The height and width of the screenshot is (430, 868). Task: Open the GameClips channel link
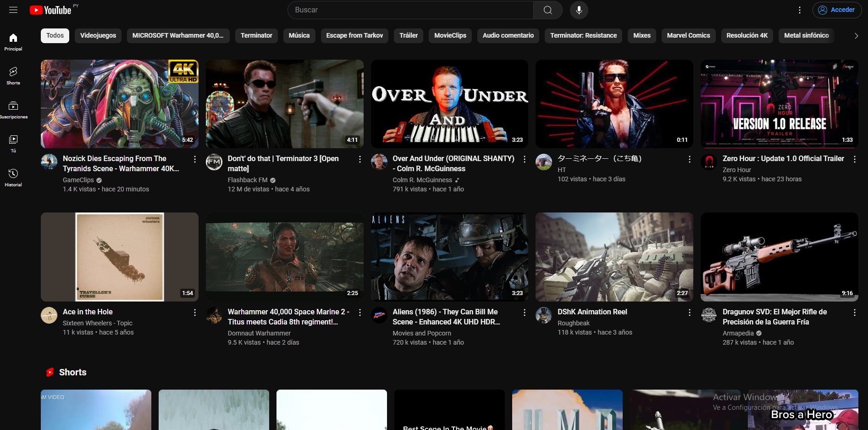click(x=78, y=180)
